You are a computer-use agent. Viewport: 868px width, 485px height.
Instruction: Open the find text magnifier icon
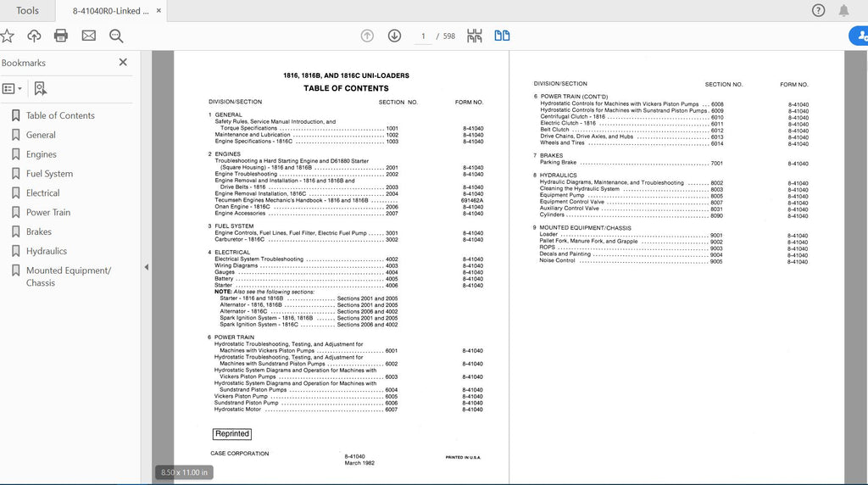[x=116, y=36]
